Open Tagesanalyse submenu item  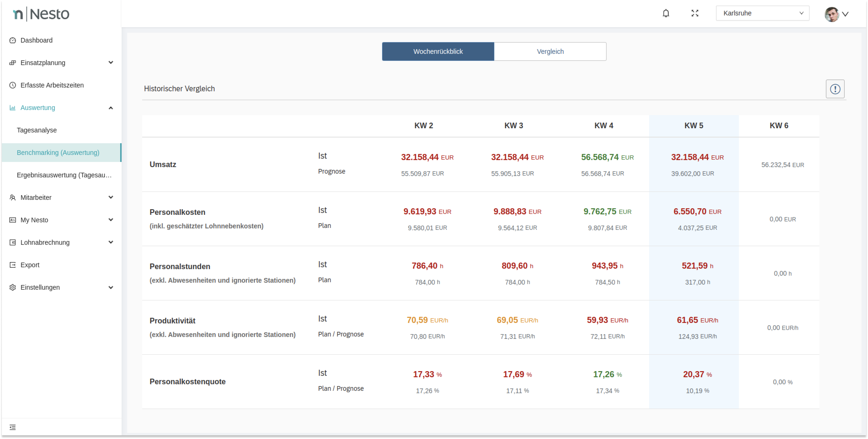(37, 130)
